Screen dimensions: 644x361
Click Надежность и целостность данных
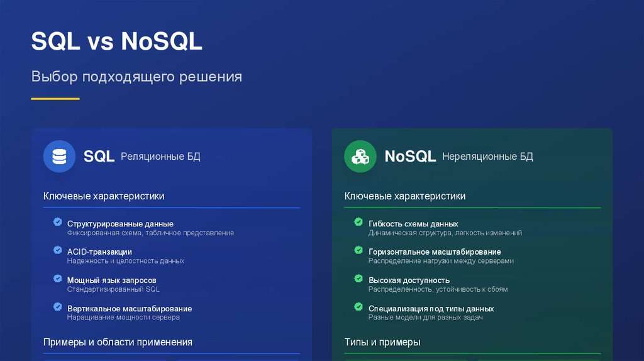(126, 261)
